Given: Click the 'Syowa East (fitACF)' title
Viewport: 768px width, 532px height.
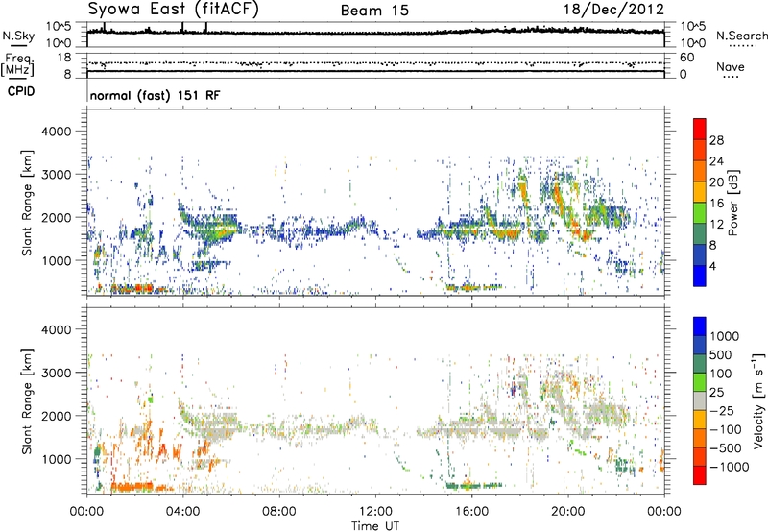Looking at the screenshot, I should pyautogui.click(x=173, y=10).
